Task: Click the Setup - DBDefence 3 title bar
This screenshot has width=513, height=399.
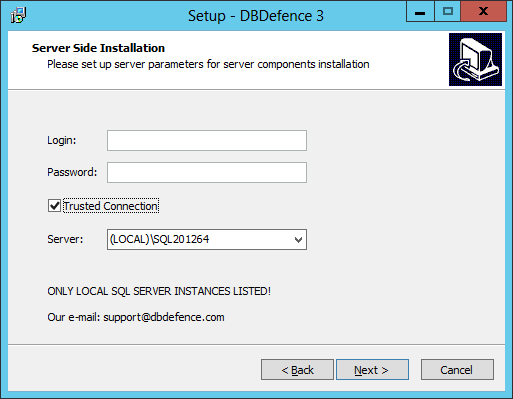Action: [256, 16]
